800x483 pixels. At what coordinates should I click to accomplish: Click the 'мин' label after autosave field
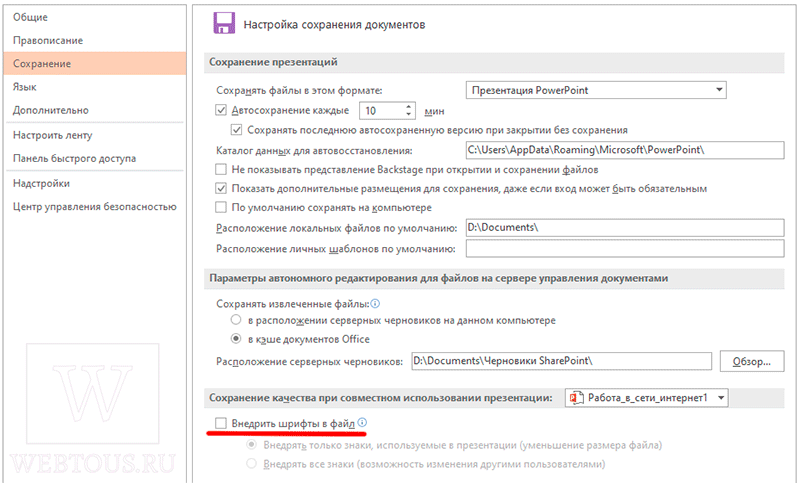coord(434,111)
